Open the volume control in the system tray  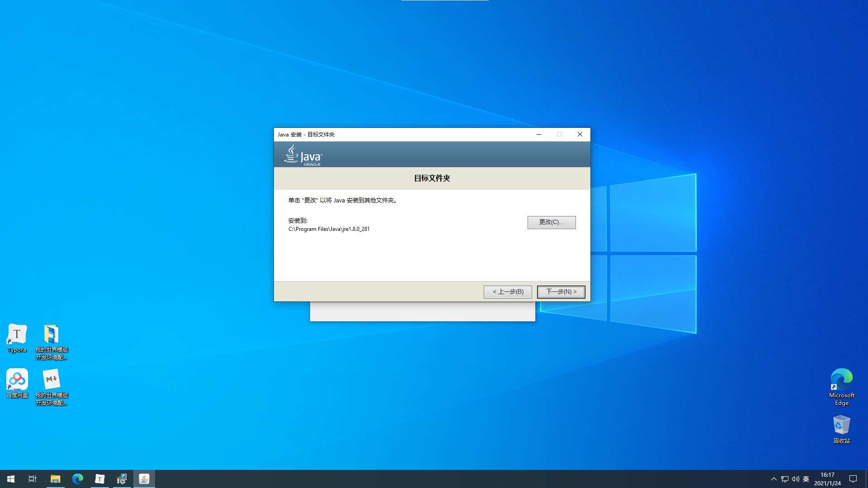(x=795, y=479)
